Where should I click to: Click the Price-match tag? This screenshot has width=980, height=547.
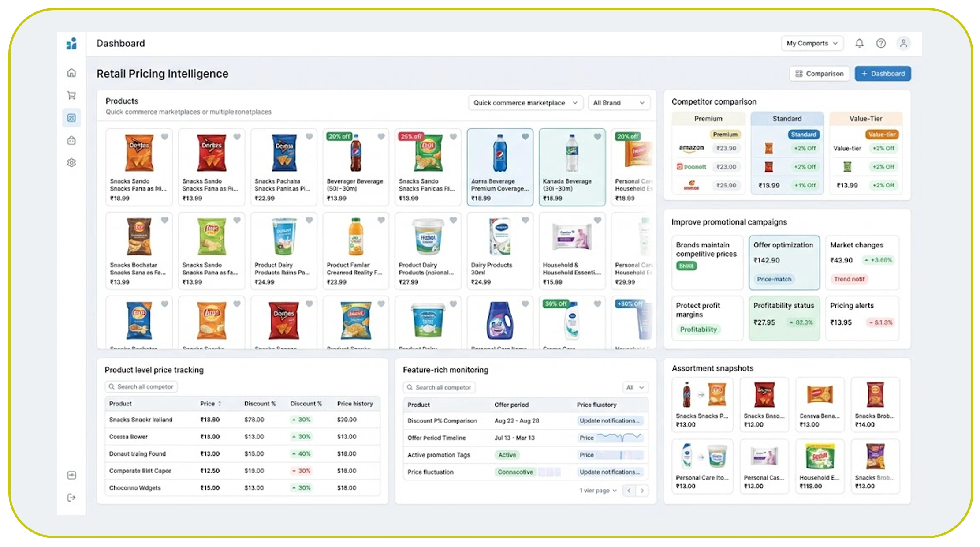coord(774,279)
